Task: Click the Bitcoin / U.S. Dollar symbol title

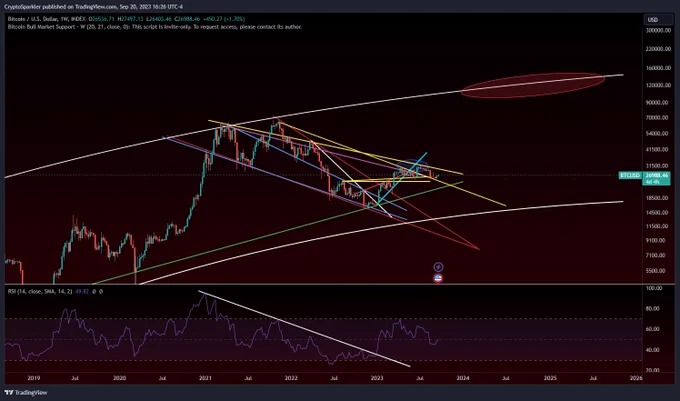Action: (x=33, y=19)
